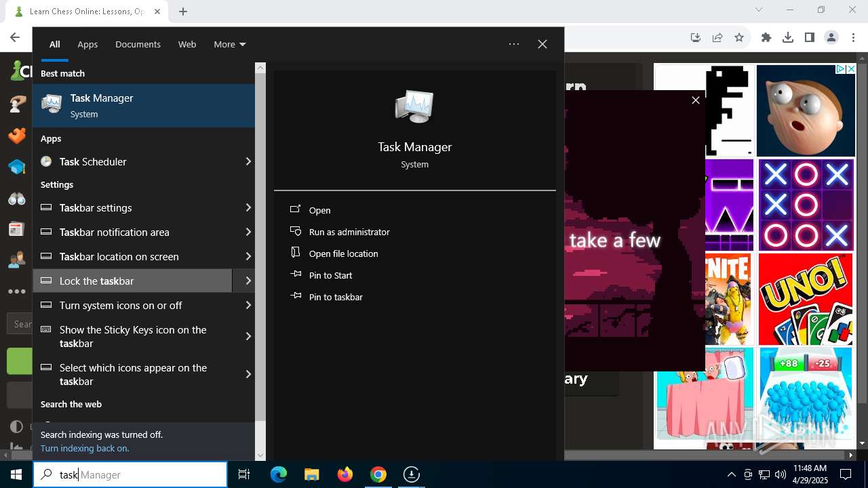Click the large Task Manager preview icon
The image size is (868, 488).
click(x=414, y=106)
